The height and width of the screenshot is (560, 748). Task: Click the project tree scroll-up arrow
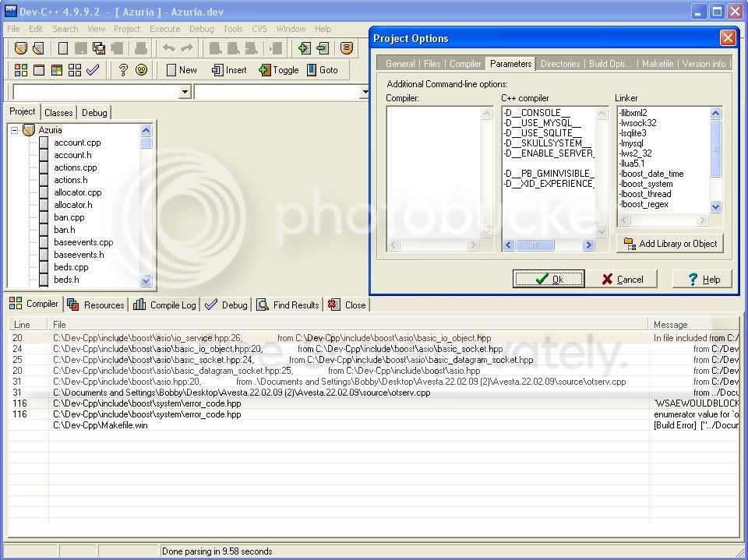146,130
